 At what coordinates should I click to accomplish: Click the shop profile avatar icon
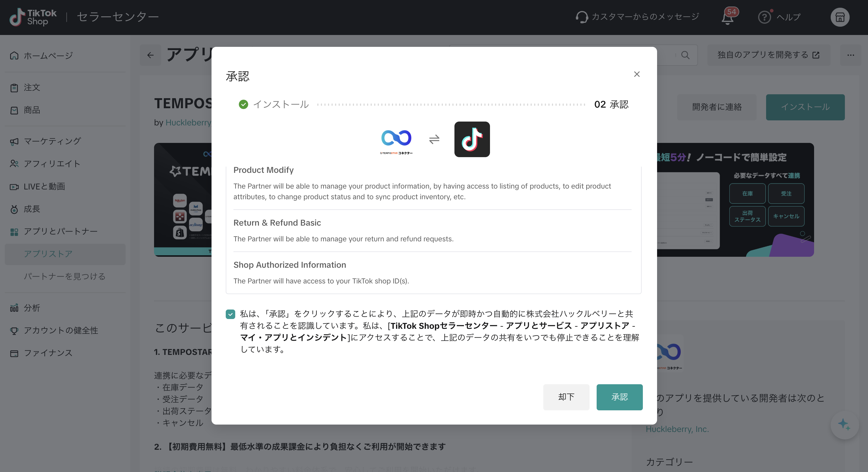[x=840, y=17]
